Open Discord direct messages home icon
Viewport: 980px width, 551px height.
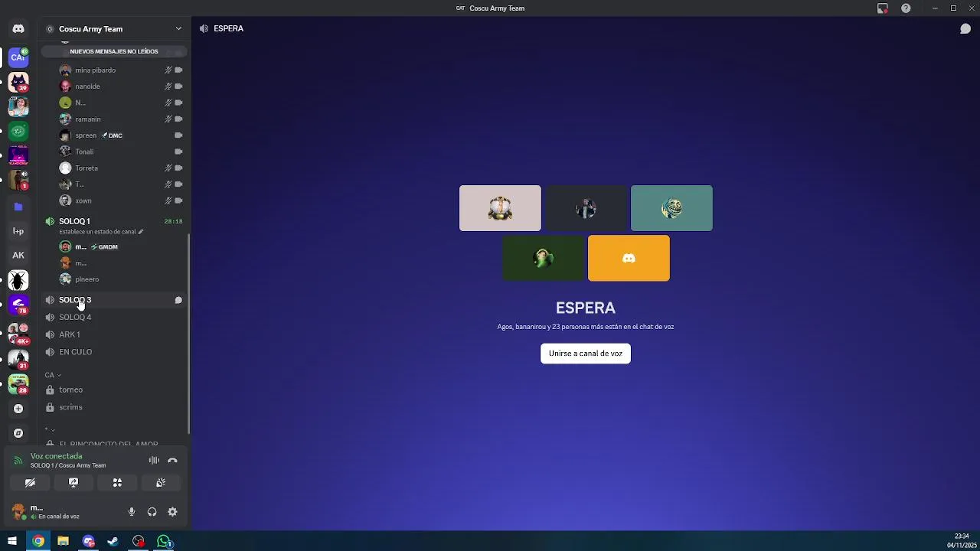click(x=18, y=29)
